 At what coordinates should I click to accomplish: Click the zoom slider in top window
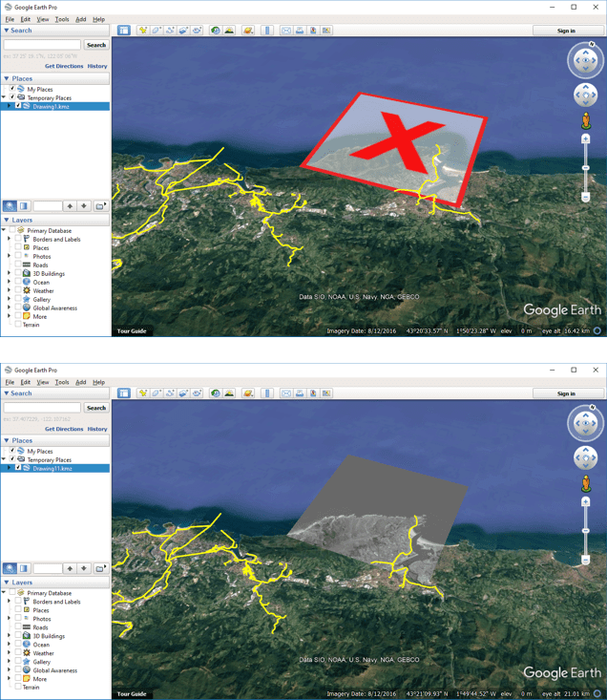tap(585, 167)
